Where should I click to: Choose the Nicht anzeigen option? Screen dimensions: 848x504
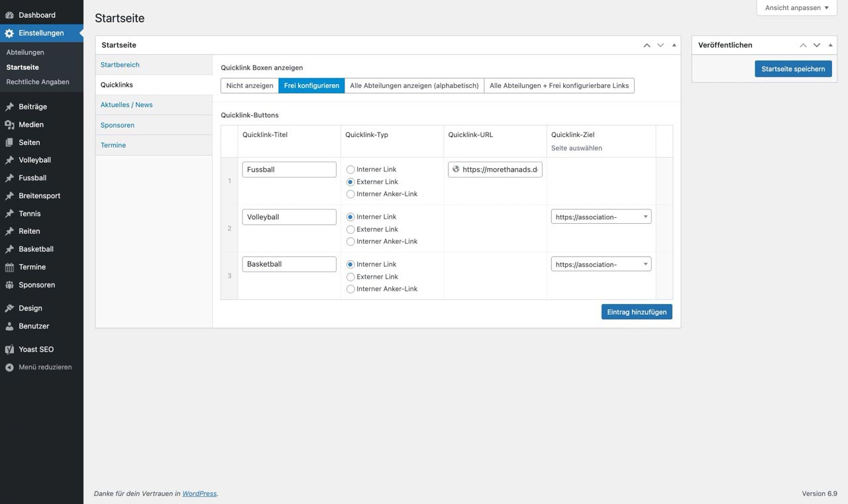click(250, 85)
